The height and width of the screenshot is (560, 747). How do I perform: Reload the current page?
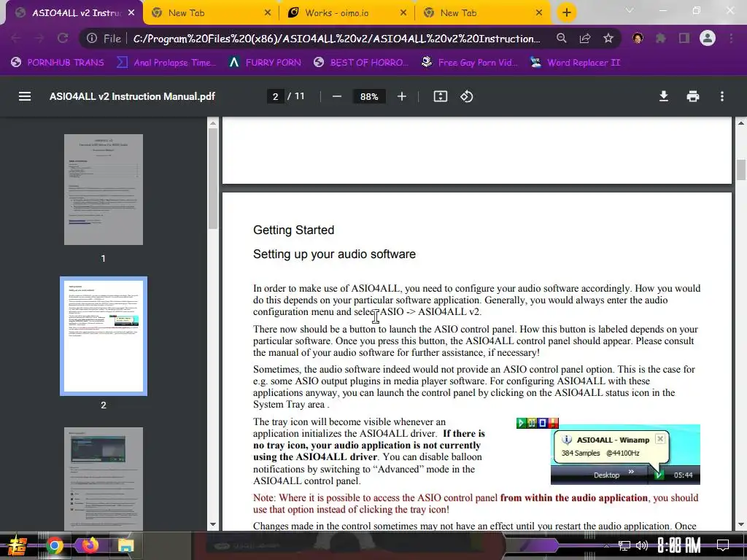(63, 38)
